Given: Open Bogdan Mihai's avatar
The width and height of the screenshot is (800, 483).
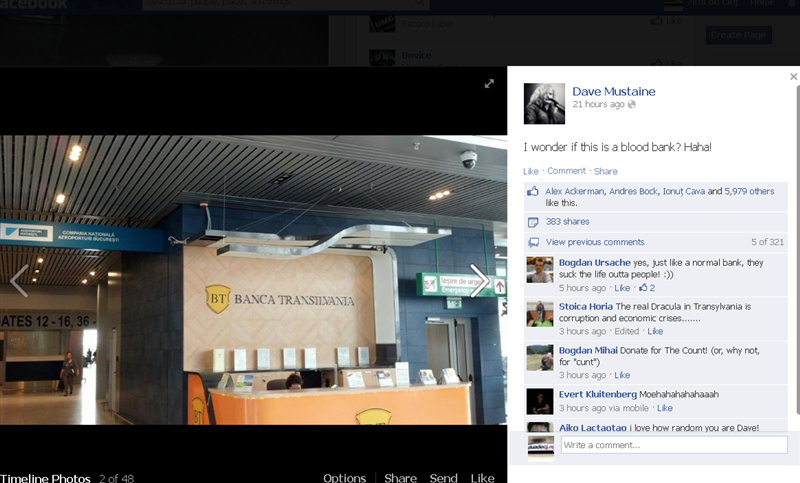Looking at the screenshot, I should pyautogui.click(x=540, y=358).
